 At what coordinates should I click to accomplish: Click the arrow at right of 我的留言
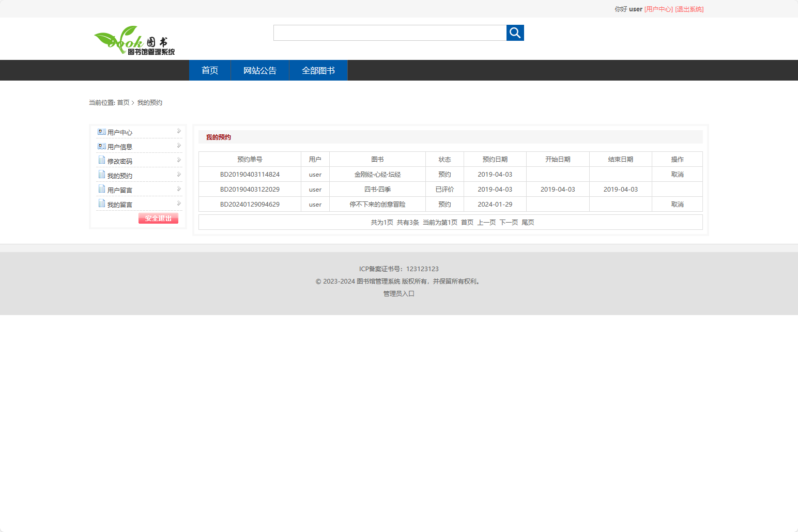[179, 204]
